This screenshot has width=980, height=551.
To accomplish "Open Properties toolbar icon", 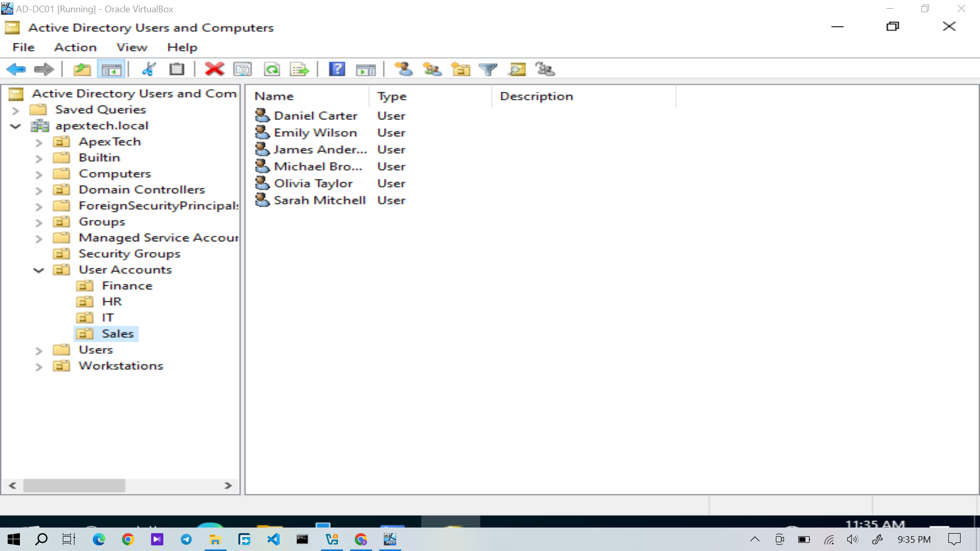I will (242, 69).
